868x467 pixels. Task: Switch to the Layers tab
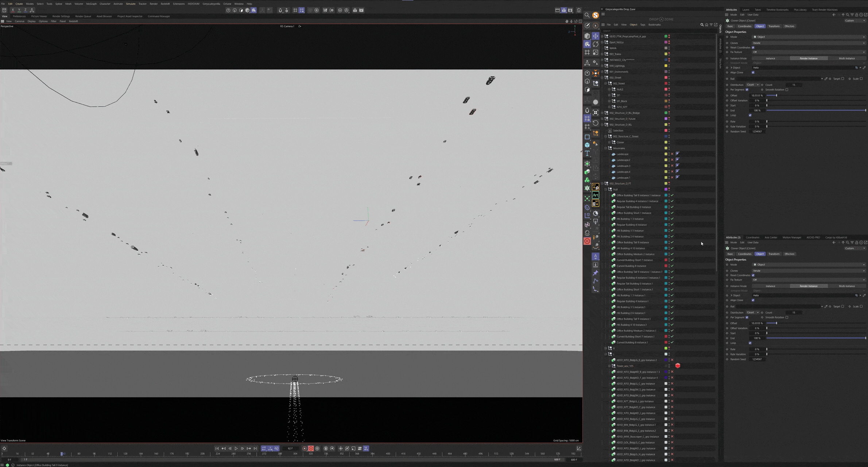click(746, 10)
